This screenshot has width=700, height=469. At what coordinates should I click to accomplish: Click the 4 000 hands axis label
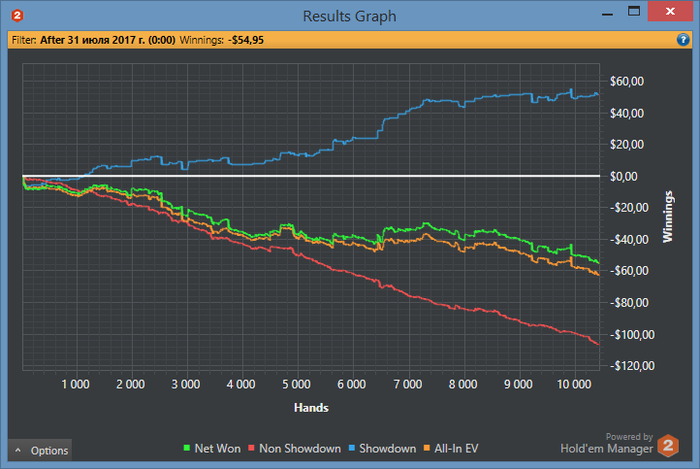point(241,384)
